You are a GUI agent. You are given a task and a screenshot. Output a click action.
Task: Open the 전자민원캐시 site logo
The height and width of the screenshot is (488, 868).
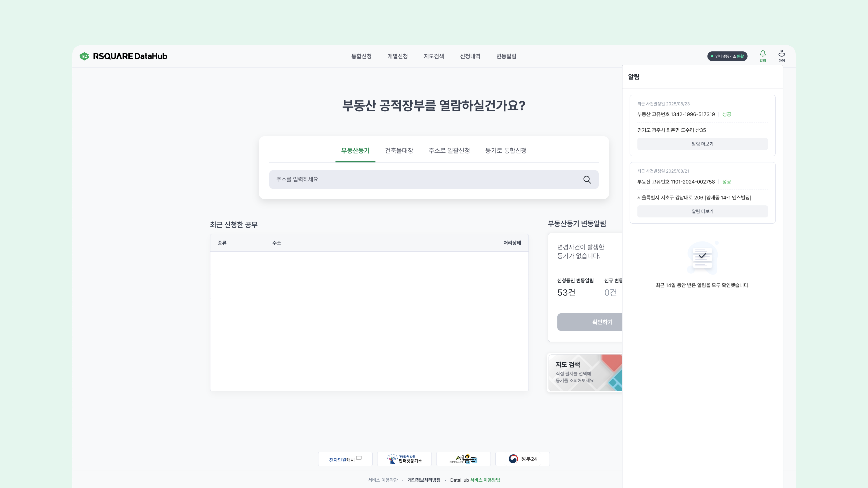(x=345, y=459)
